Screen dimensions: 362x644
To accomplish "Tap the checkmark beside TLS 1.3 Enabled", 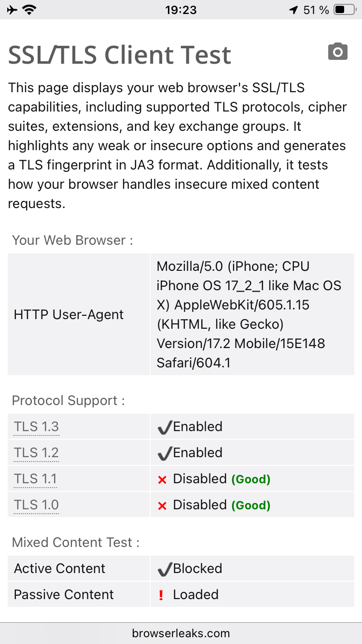I will point(165,427).
